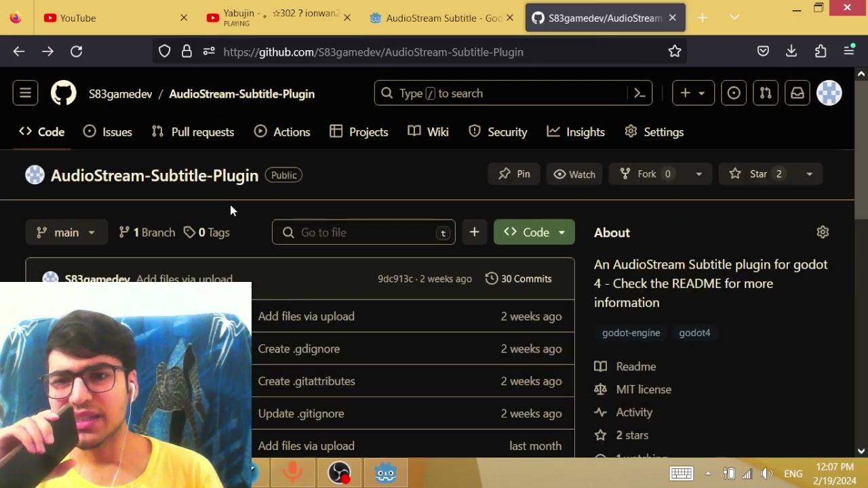Fork the repository
The height and width of the screenshot is (488, 868).
tap(648, 174)
